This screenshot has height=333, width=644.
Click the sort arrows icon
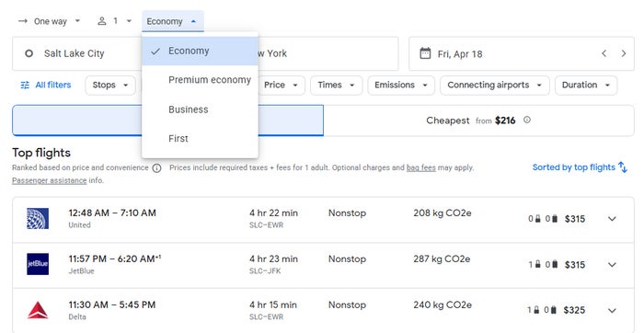pos(623,167)
